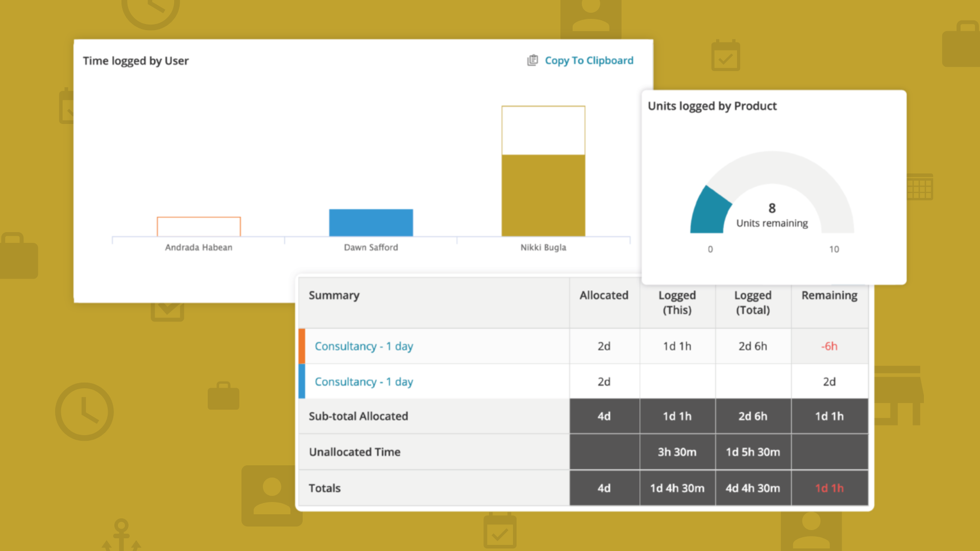Click Dawn Safford's blue bar
The height and width of the screenshot is (551, 980).
click(371, 222)
